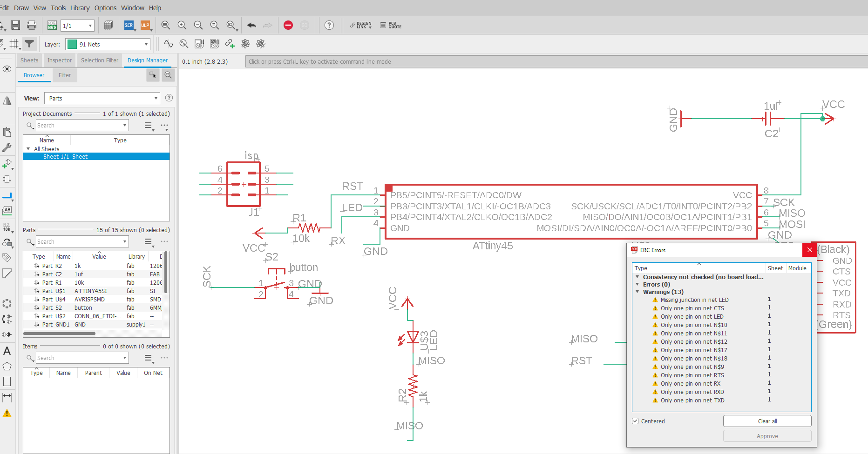Click the green 91 Nets color swatch
Viewport: 868px width, 454px height.
[72, 45]
